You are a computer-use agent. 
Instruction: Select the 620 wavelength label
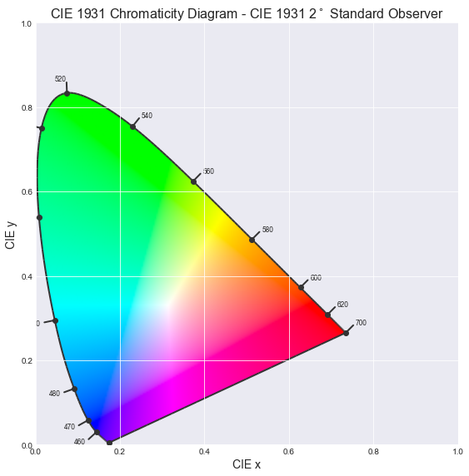coord(342,305)
